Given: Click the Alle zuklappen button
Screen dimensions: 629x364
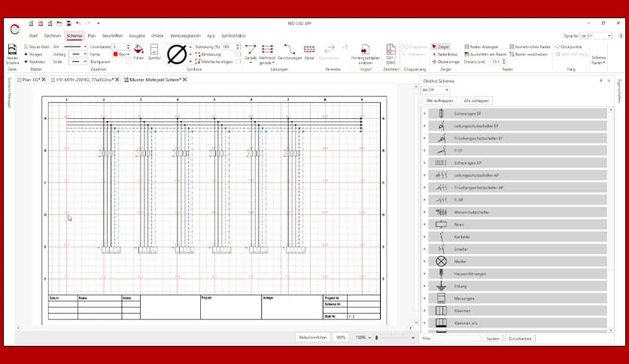Looking at the screenshot, I should [476, 101].
